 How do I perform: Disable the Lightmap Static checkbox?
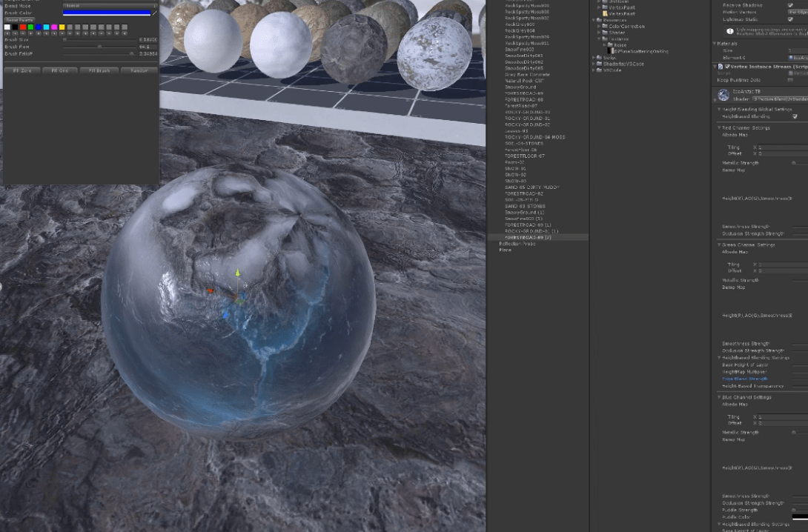(789, 20)
